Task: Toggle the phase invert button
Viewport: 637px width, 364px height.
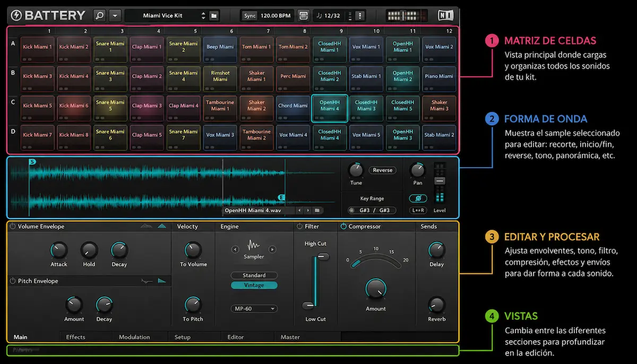Action: (x=418, y=198)
